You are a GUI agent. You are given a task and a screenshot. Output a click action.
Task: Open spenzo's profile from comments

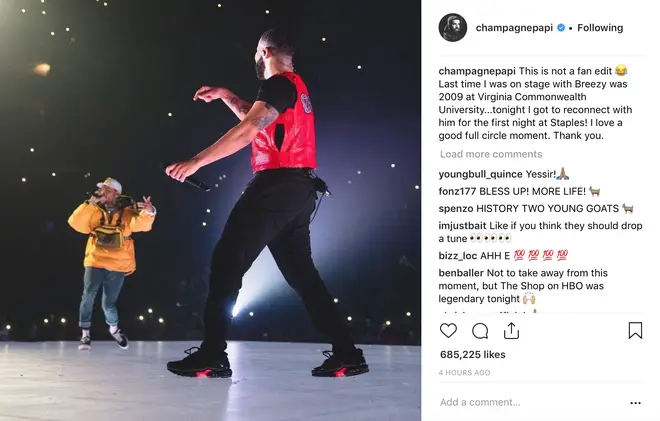tap(455, 209)
